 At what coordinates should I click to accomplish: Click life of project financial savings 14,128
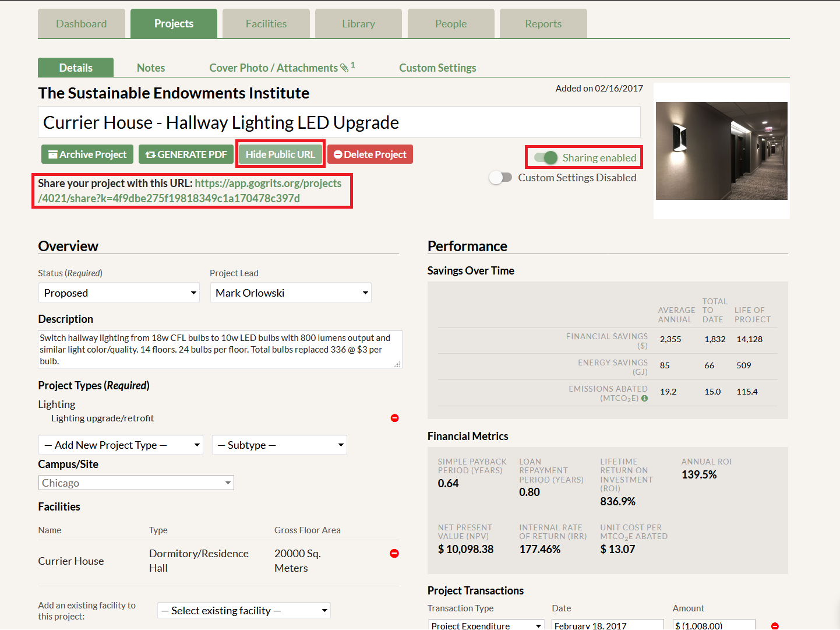tap(749, 339)
